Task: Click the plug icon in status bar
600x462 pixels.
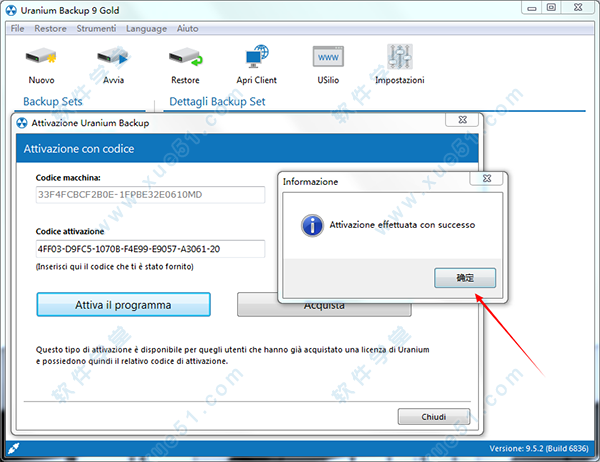Action: click(13, 448)
